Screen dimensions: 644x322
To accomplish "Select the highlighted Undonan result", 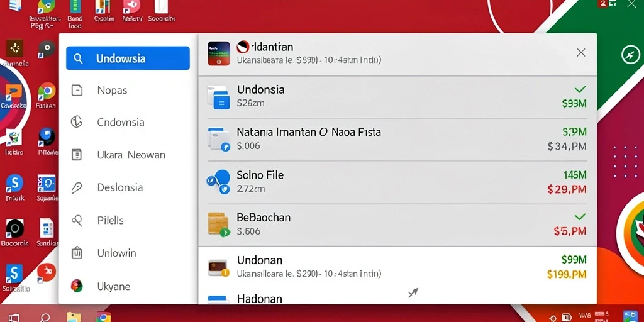I will [x=397, y=267].
